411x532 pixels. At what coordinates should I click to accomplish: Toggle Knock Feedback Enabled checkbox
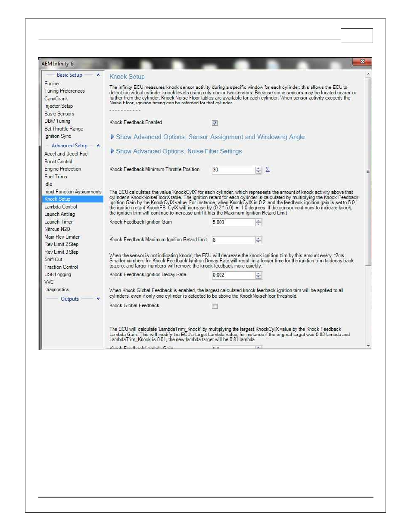[215, 123]
